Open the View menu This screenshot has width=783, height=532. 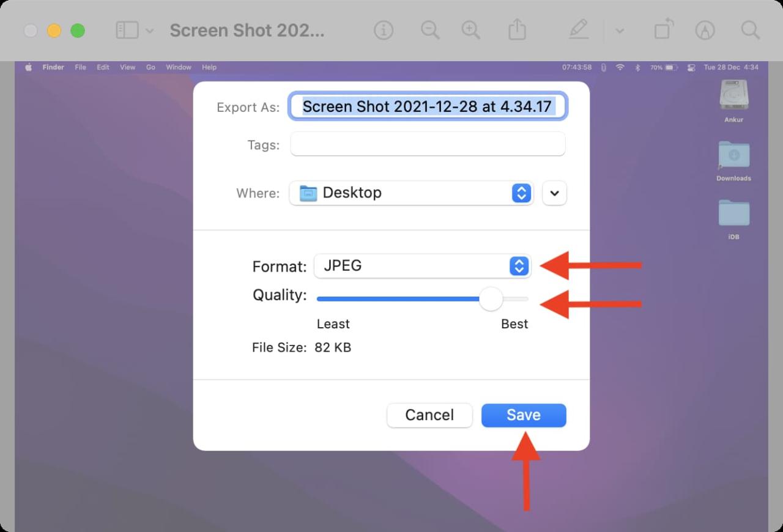(x=127, y=67)
